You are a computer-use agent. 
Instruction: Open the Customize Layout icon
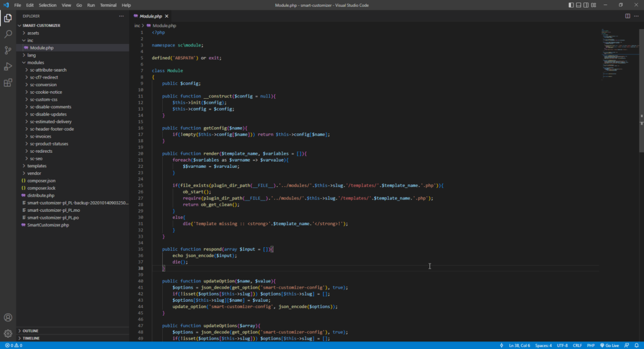(x=594, y=5)
